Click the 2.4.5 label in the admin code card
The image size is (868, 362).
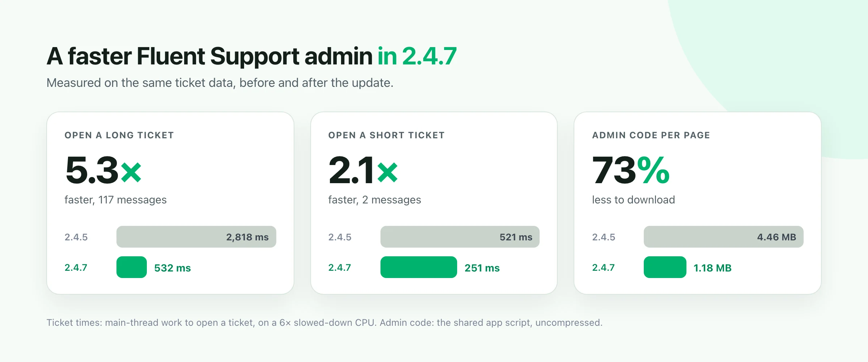click(x=603, y=237)
